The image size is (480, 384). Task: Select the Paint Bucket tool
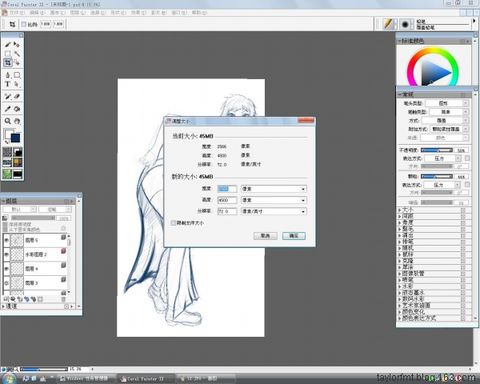pyautogui.click(x=17, y=109)
